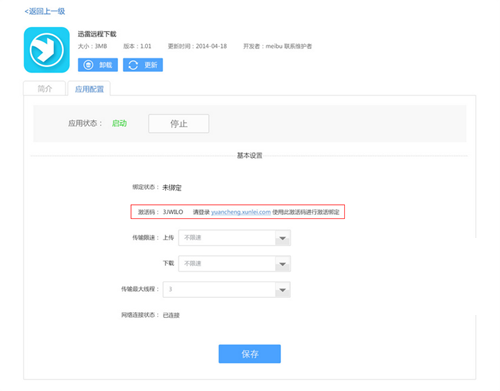500x391 pixels.
Task: Click the 3JWILO activation code text
Action: pos(173,212)
